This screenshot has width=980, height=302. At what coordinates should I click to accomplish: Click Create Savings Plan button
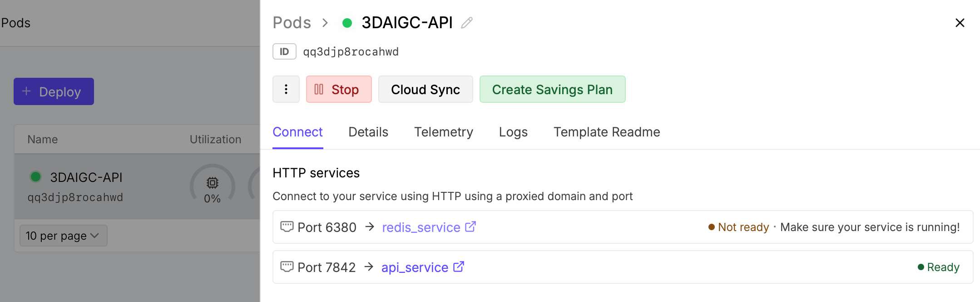552,89
